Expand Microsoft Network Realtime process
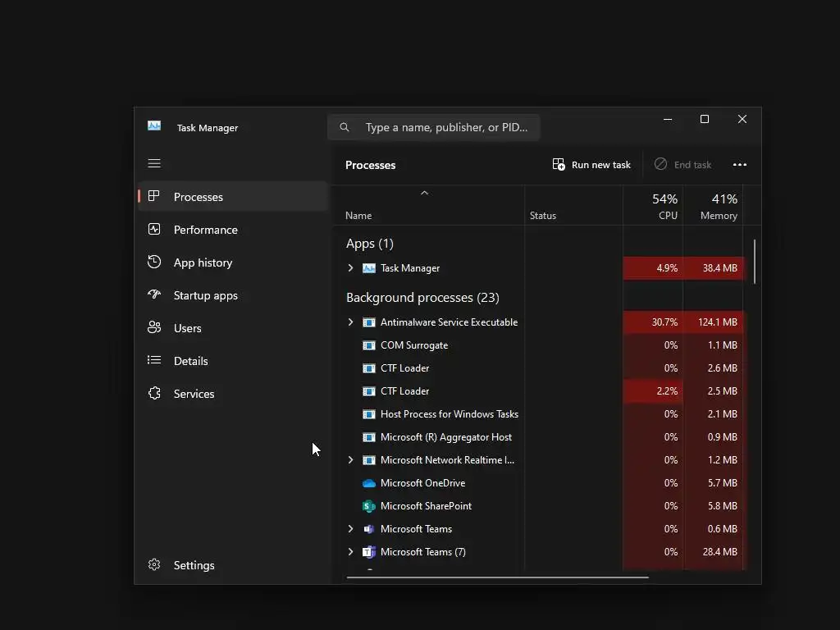This screenshot has width=840, height=630. point(350,459)
